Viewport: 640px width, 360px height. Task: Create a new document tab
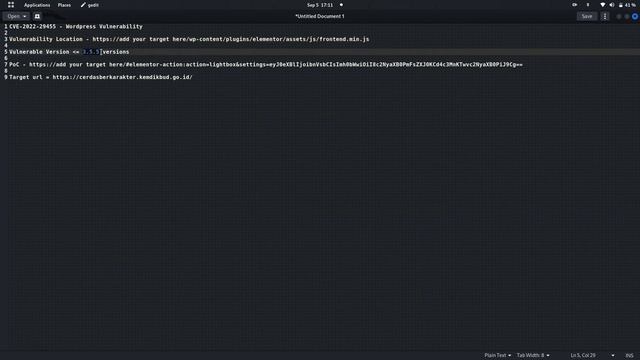(x=37, y=16)
